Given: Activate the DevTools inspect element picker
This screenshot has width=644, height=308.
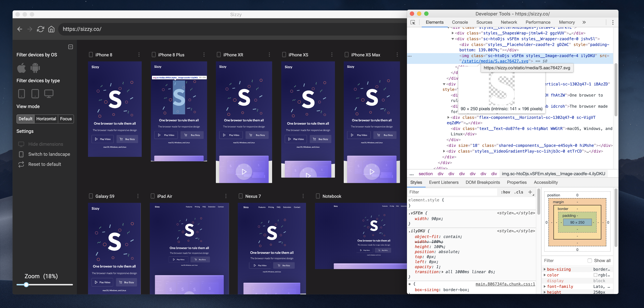Looking at the screenshot, I should (x=413, y=22).
